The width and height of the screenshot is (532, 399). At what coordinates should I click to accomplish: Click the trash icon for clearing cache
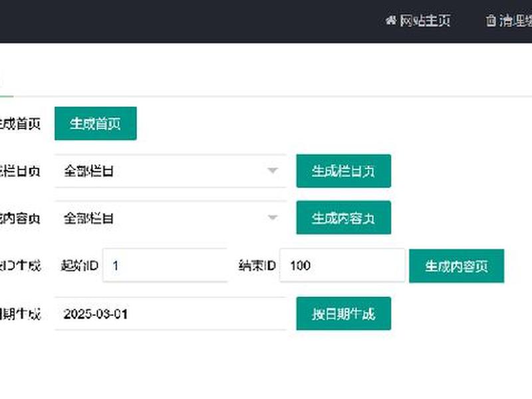point(491,21)
